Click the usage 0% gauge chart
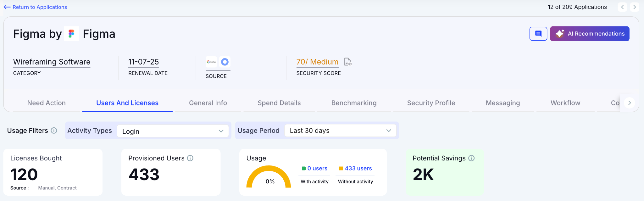This screenshot has width=644, height=201. [269, 176]
